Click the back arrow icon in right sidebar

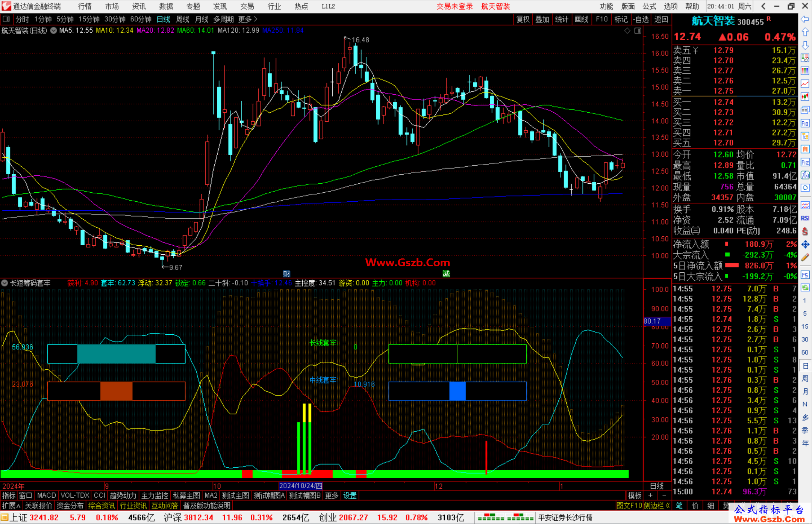[x=805, y=19]
